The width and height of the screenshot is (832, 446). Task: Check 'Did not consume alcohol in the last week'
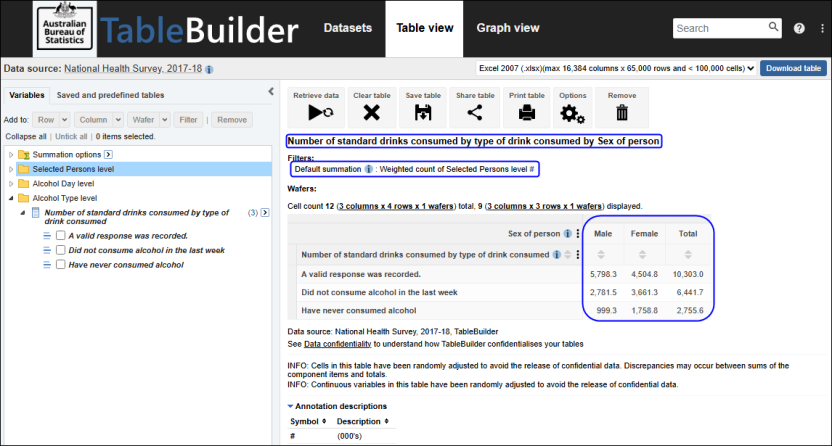60,250
